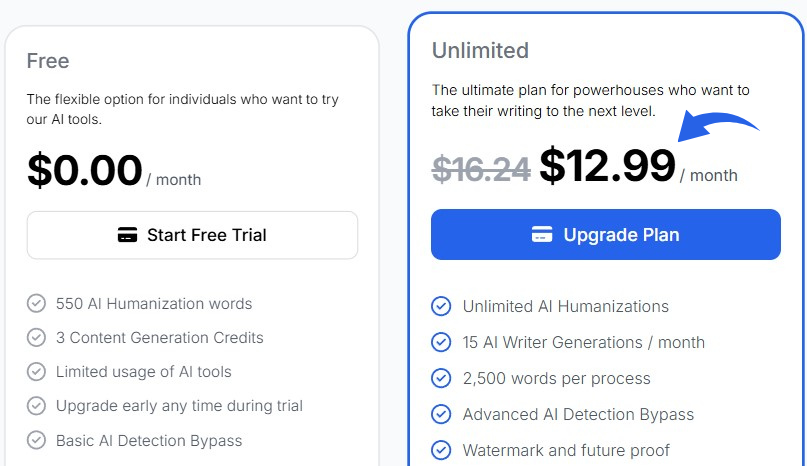Click the Upgrade Plan button
The image size is (807, 466).
coord(605,235)
